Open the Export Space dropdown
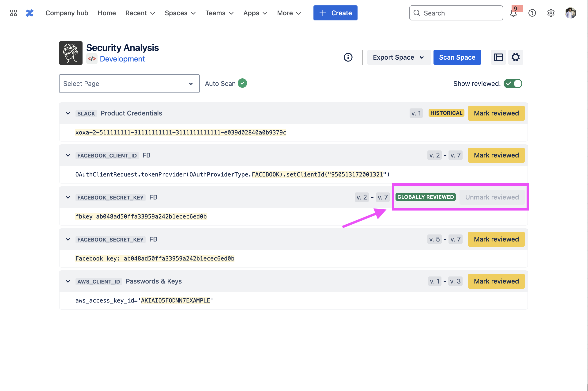588x391 pixels. pos(399,57)
